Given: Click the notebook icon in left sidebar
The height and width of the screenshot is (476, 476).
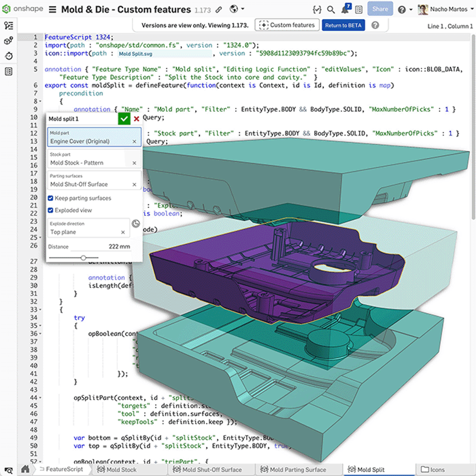Looking at the screenshot, I should 8,71.
